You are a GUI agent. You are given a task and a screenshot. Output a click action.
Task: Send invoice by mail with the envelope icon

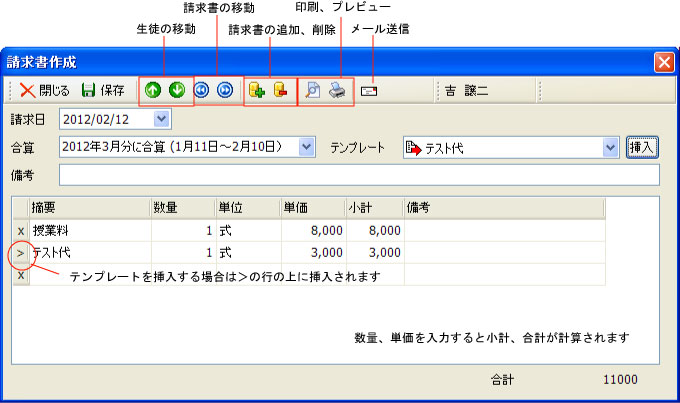pyautogui.click(x=369, y=91)
